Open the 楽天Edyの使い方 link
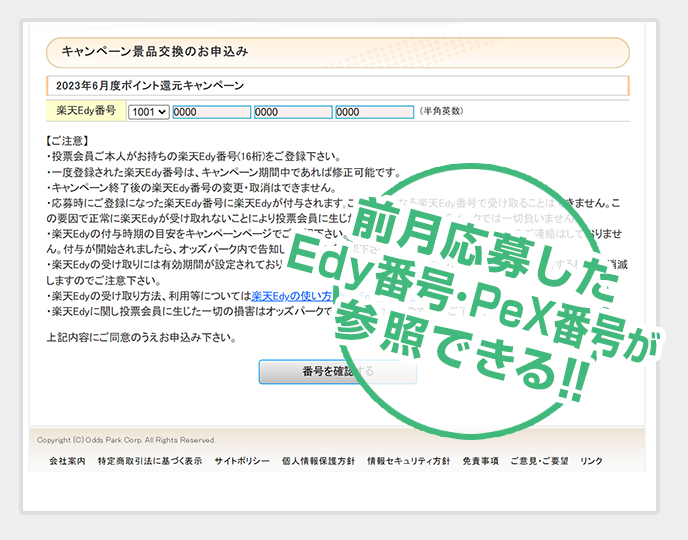The width and height of the screenshot is (688, 540). 292,296
